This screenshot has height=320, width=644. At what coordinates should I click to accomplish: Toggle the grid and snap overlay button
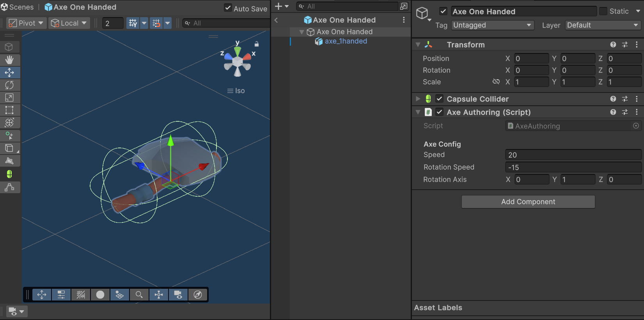coord(81,295)
